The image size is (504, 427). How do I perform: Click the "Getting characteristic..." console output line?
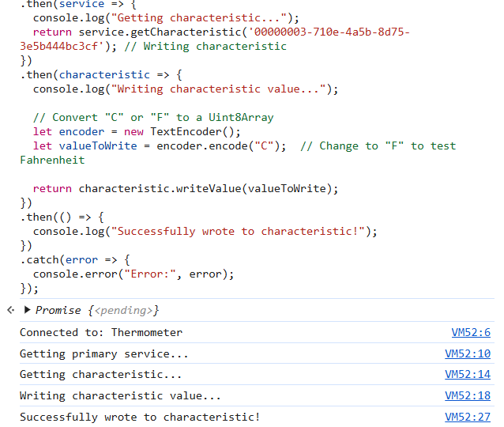[101, 375]
